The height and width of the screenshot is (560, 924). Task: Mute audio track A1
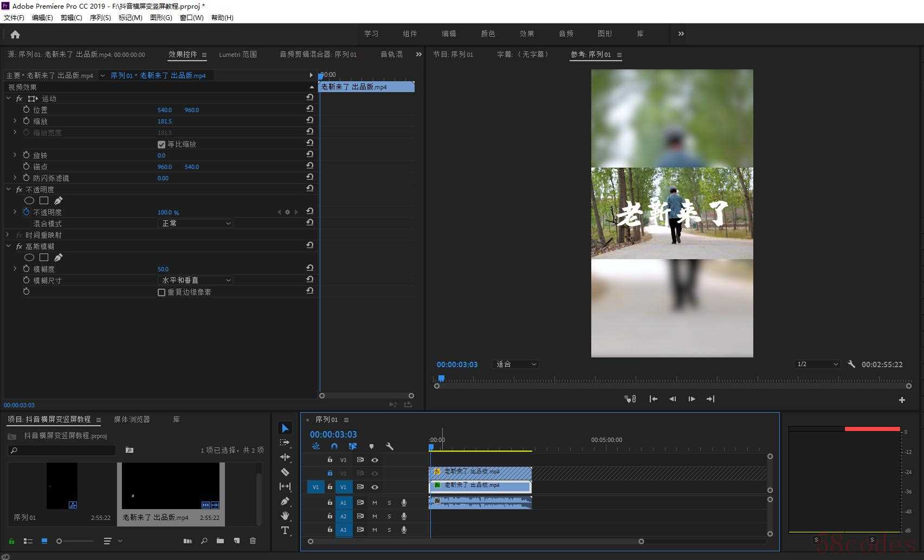pos(374,503)
